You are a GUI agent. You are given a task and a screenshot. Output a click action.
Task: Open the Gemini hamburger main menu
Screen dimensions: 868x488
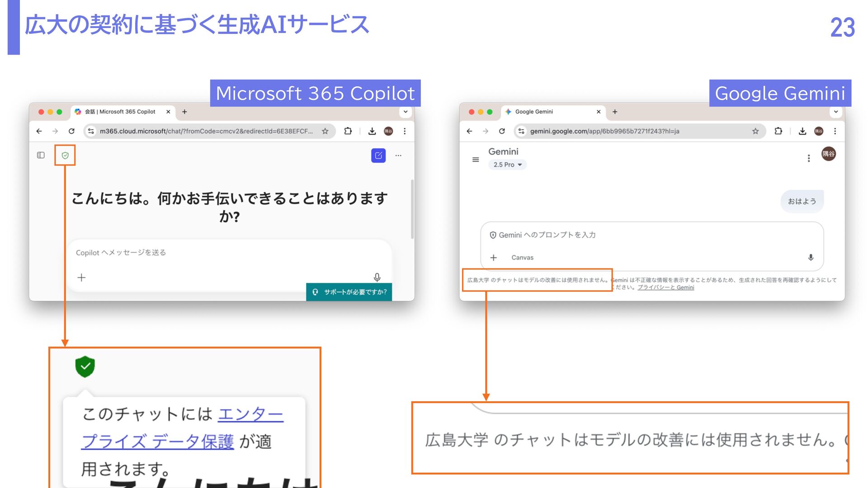tap(476, 160)
